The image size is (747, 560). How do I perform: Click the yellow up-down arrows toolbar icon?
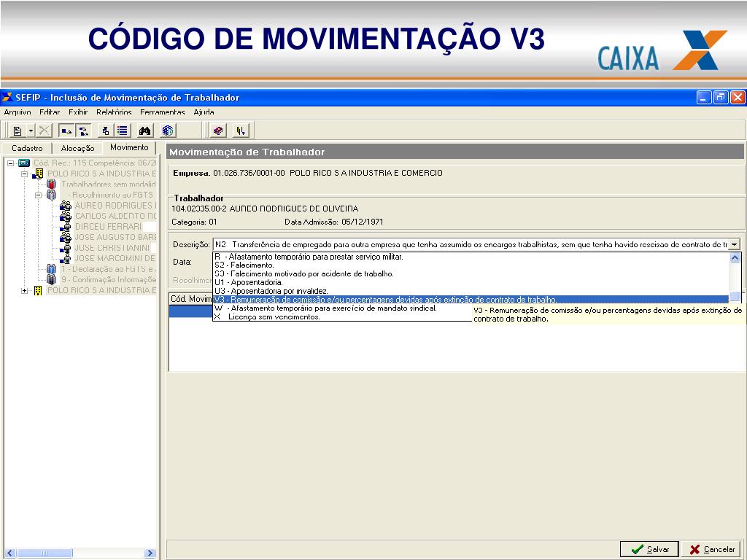pyautogui.click(x=241, y=131)
